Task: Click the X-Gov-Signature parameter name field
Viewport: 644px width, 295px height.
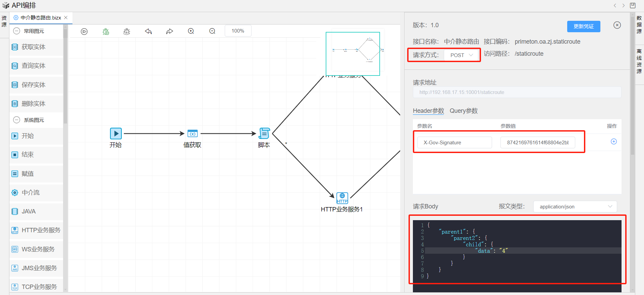Action: click(x=454, y=143)
